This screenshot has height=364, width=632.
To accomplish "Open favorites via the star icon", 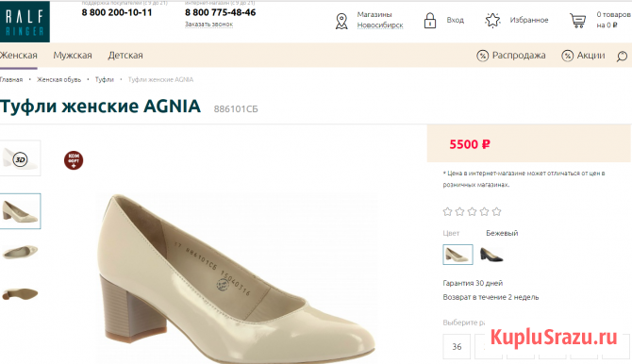I will (x=492, y=20).
